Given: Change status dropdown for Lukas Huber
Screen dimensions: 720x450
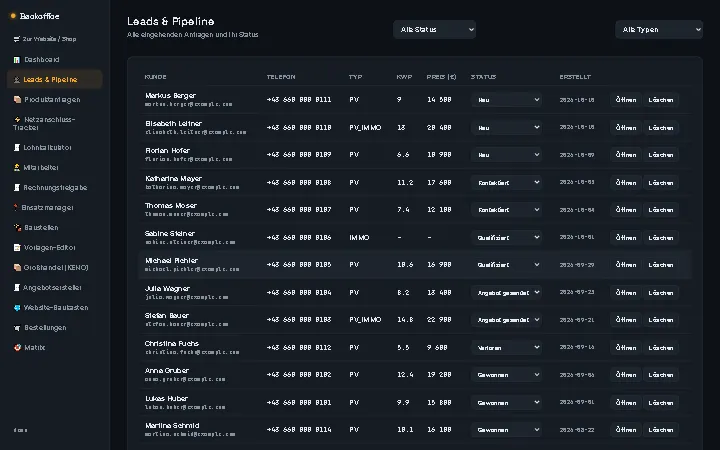Looking at the screenshot, I should click(x=506, y=403).
